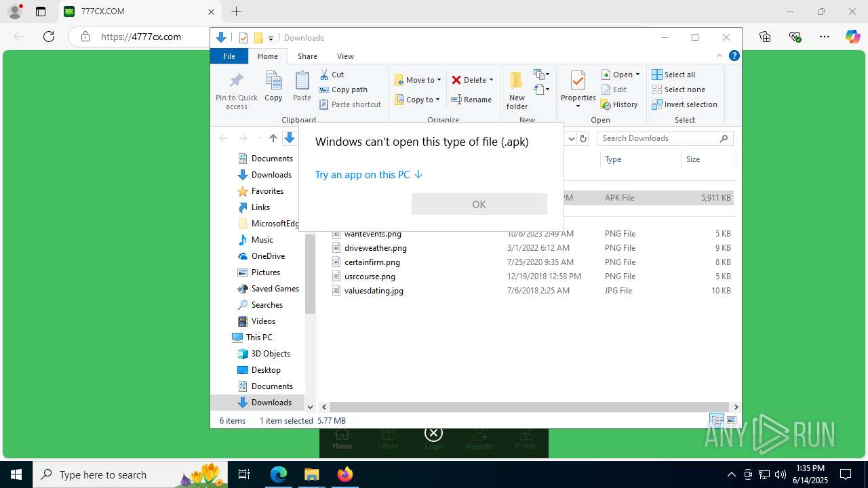Switch to Details view icon in status bar
This screenshot has height=488, width=868.
[717, 421]
